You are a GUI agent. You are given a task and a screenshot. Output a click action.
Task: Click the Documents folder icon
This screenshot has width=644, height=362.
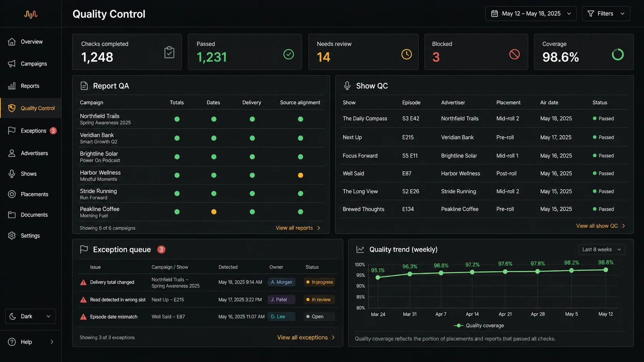point(12,215)
